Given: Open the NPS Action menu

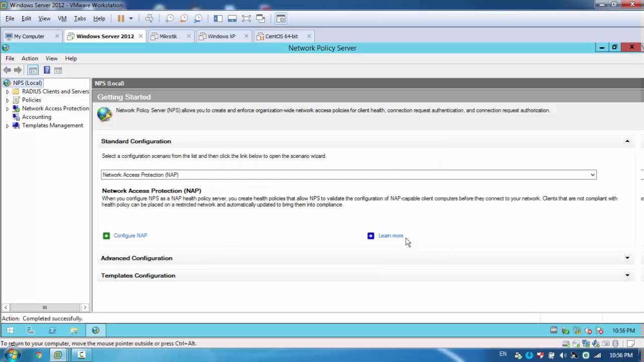Looking at the screenshot, I should click(x=30, y=58).
